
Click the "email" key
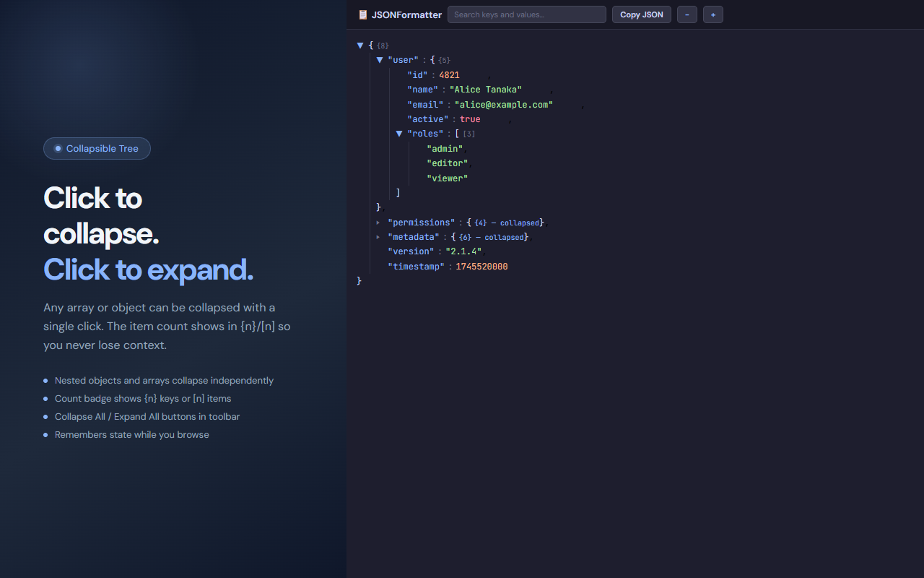point(425,105)
